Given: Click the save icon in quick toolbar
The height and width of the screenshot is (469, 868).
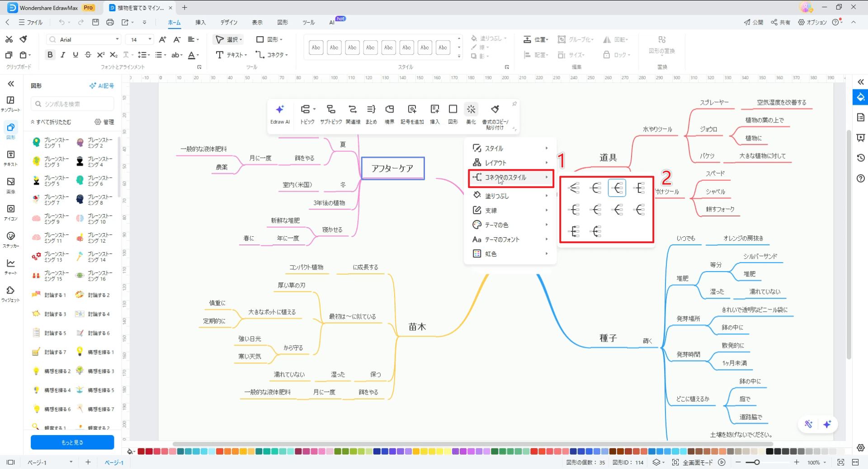Looking at the screenshot, I should click(95, 22).
